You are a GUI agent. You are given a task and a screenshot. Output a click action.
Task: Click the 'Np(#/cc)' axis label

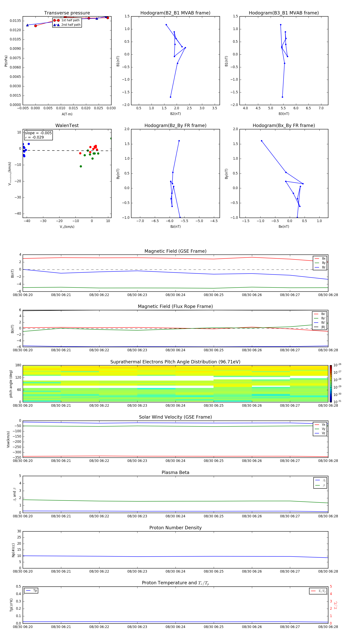(13, 550)
